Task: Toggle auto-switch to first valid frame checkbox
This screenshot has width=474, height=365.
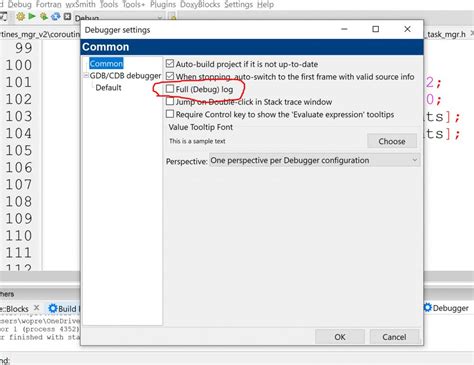Action: tap(170, 76)
